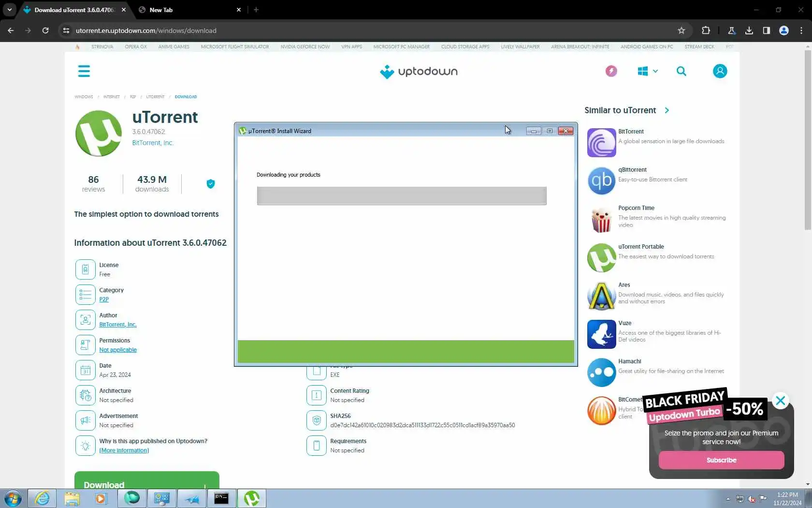Image resolution: width=812 pixels, height=508 pixels.
Task: Open the Windows platform selector
Action: coord(648,71)
